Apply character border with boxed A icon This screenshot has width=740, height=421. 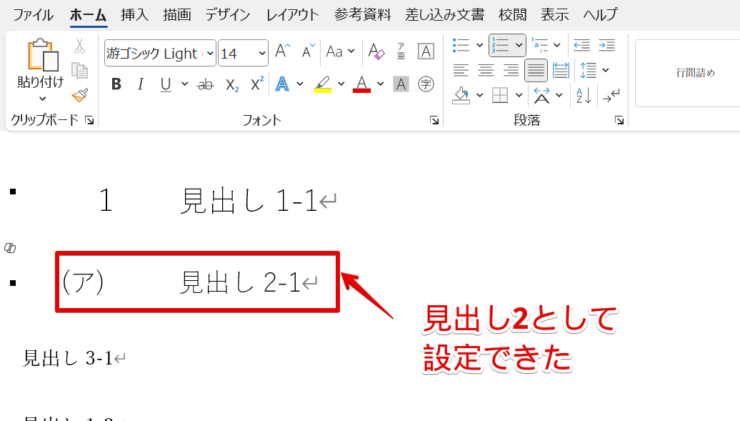426,51
